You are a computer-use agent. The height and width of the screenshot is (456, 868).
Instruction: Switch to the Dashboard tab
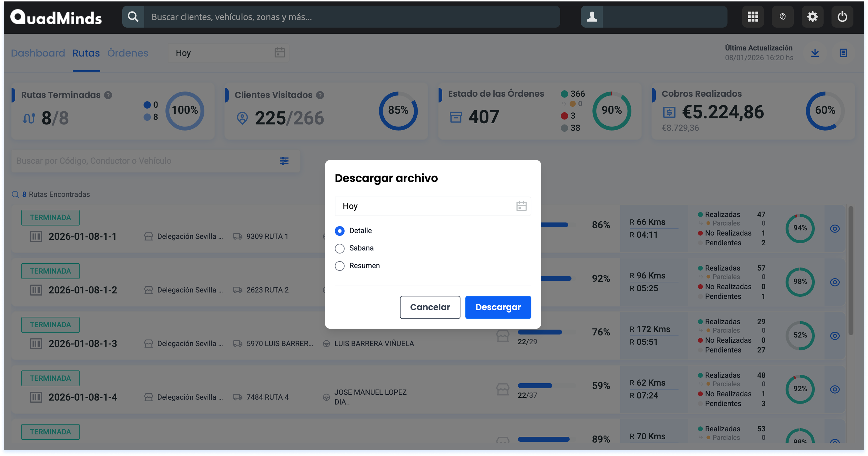pyautogui.click(x=38, y=53)
